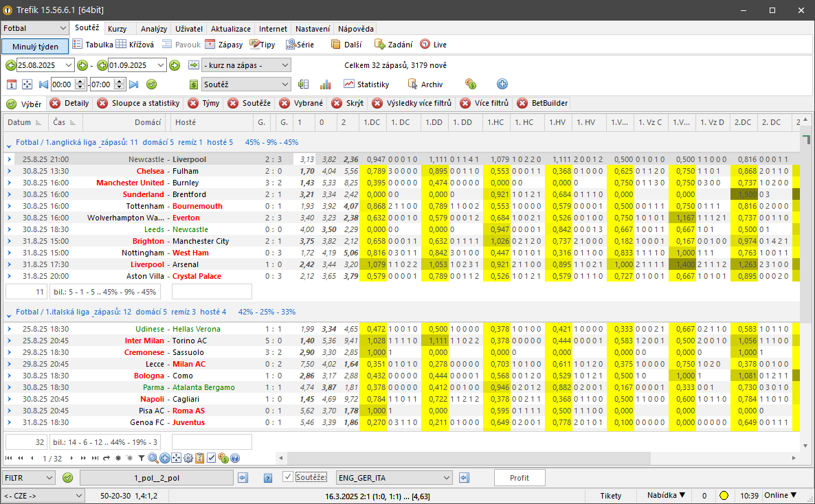Click the Profit button
Screen dimensions: 815x504
pos(519,478)
